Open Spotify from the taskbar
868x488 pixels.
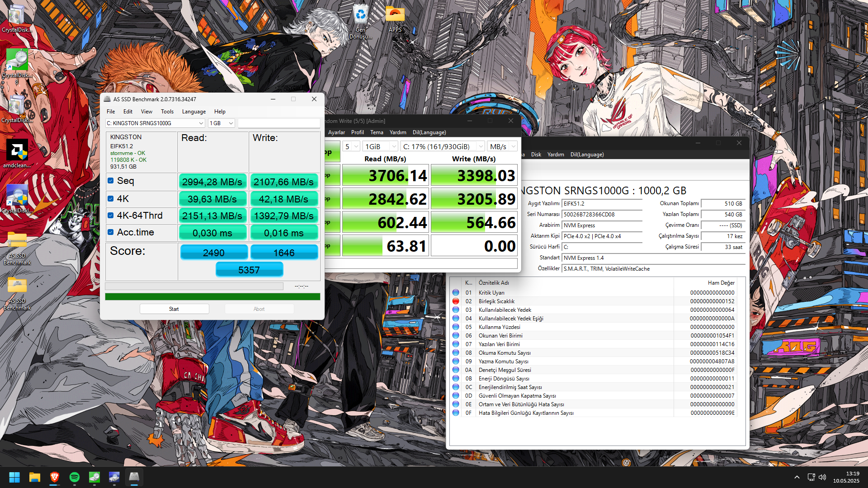75,477
